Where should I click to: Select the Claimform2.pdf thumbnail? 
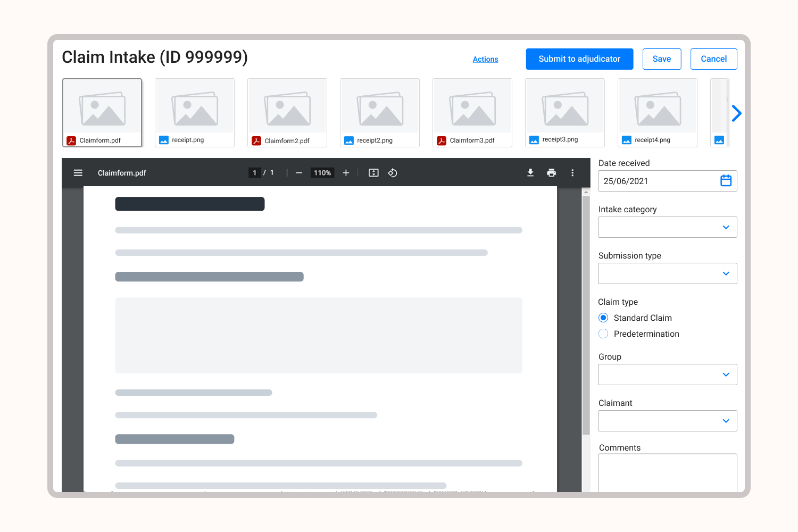[x=287, y=113]
